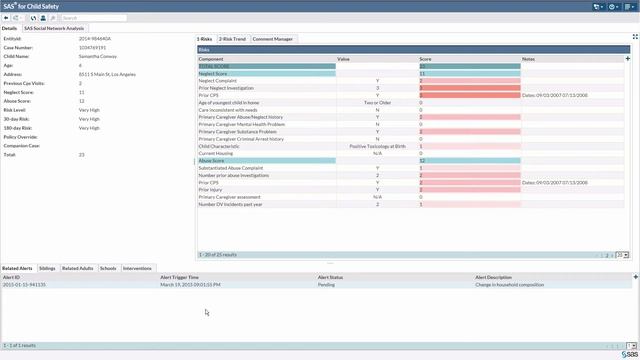Click the Prior Injury row
This screenshot has width=640, height=360.
pyautogui.click(x=411, y=189)
